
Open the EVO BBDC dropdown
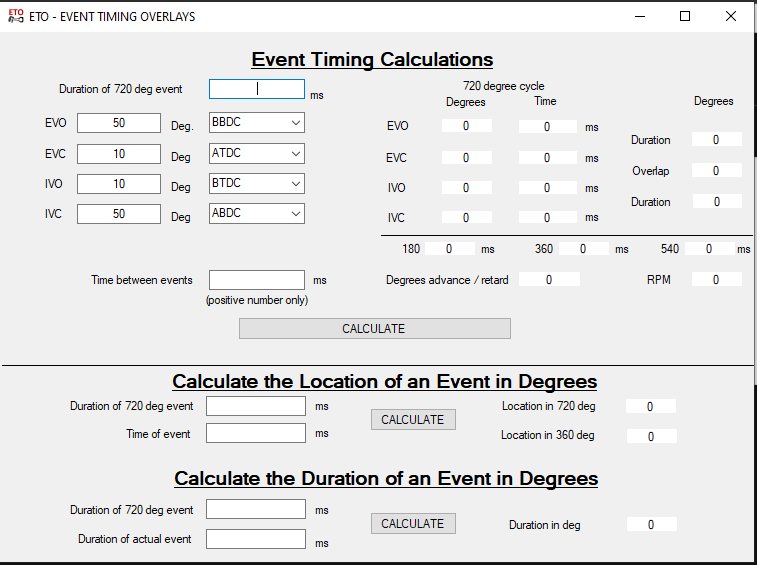[x=256, y=123]
